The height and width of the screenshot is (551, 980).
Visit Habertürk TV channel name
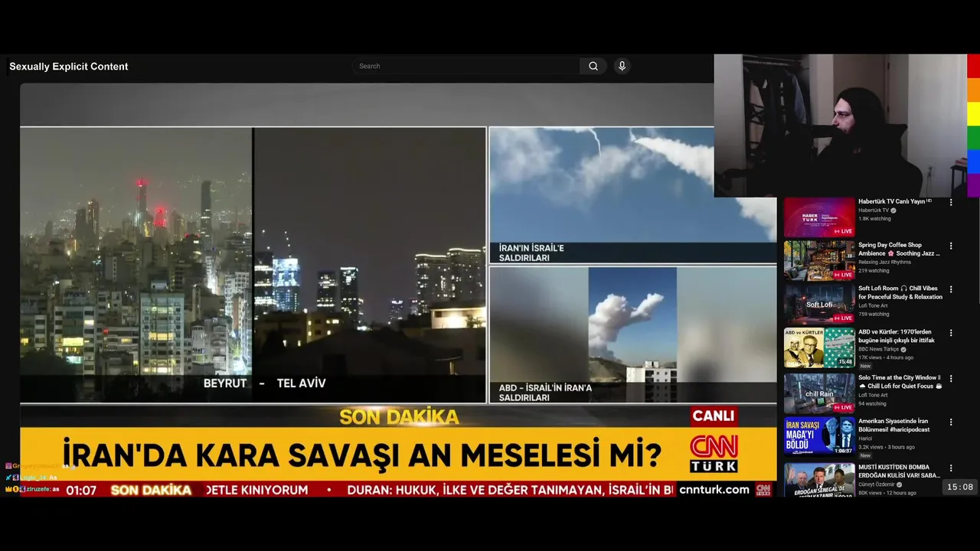tap(874, 210)
